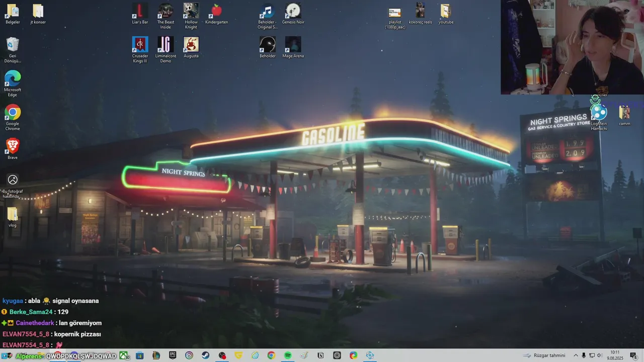This screenshot has height=362, width=644.
Task: Select the Beholder game shortcut
Action: click(267, 48)
